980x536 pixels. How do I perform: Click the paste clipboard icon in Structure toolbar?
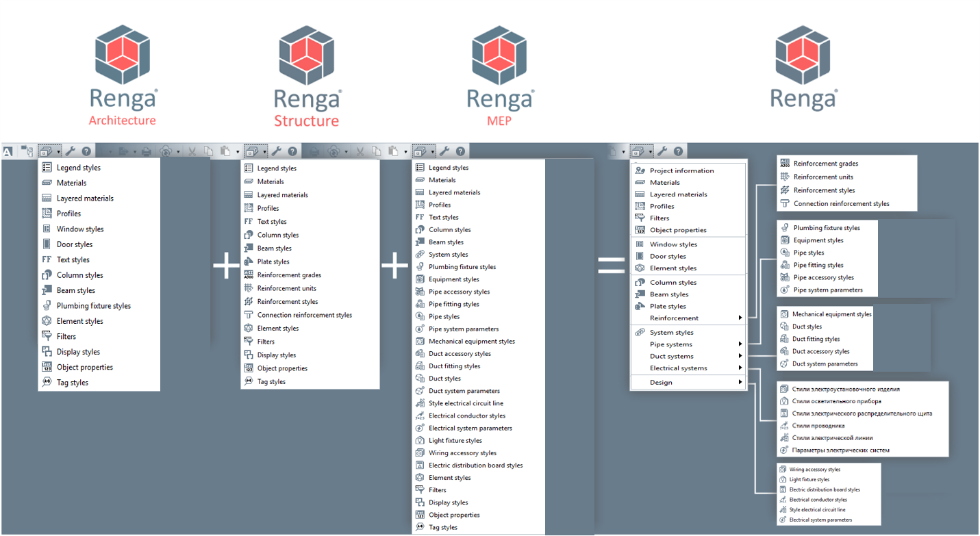click(224, 151)
